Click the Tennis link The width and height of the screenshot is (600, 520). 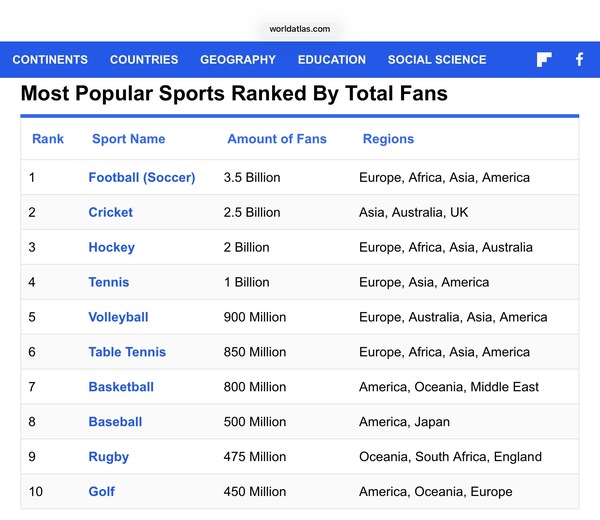[x=109, y=282]
